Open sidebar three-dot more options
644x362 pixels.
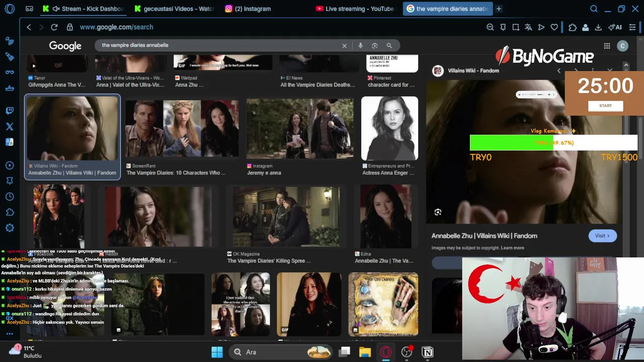10,333
